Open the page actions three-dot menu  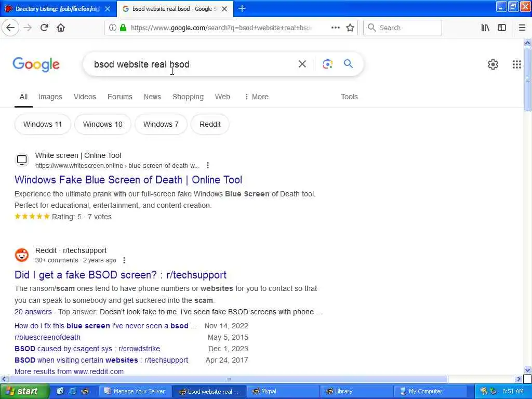[x=335, y=28]
